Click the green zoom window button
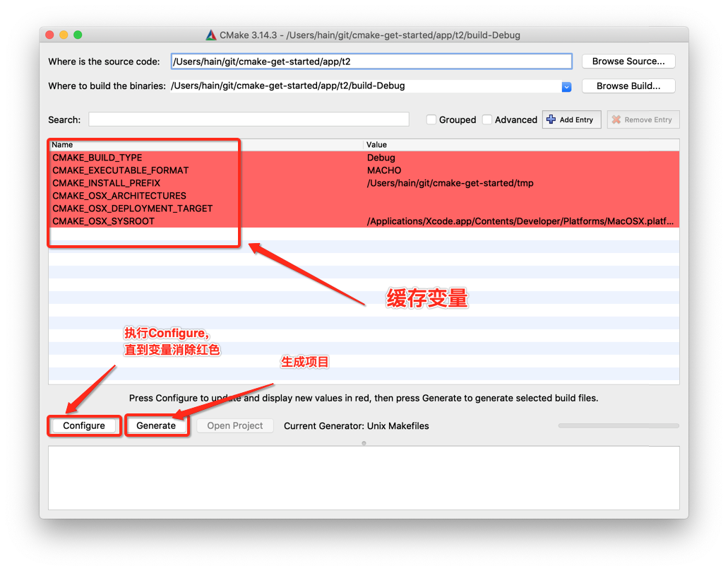The image size is (728, 571). click(x=78, y=35)
